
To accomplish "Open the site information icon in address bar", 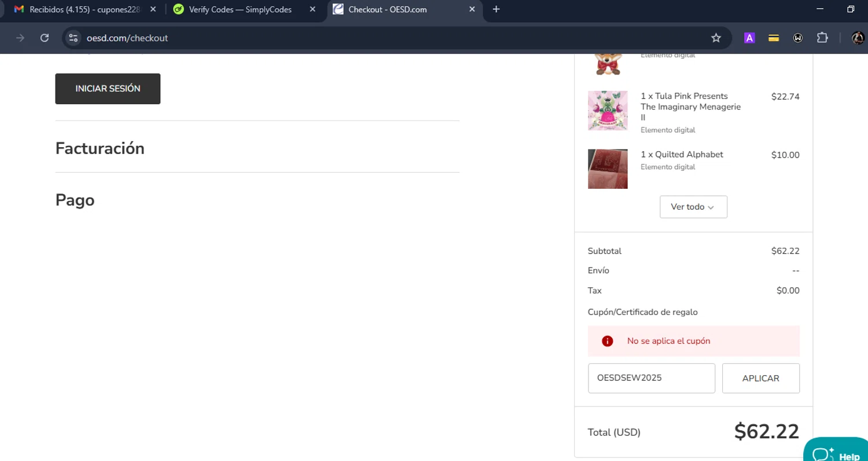I will (73, 38).
